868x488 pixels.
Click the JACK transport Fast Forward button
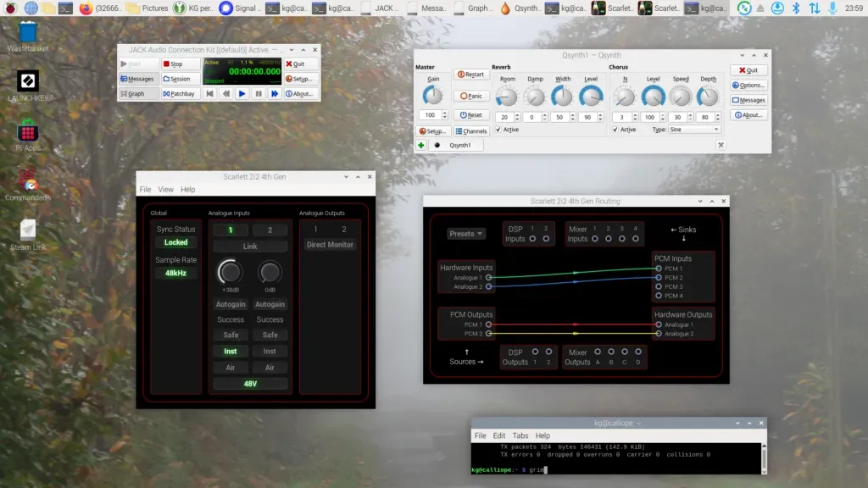pyautogui.click(x=275, y=94)
